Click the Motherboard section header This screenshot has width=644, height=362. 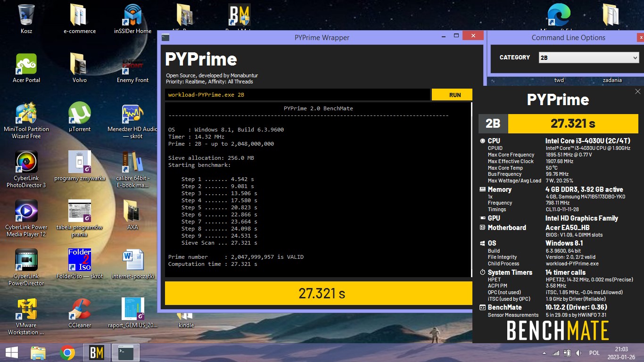coord(507,228)
